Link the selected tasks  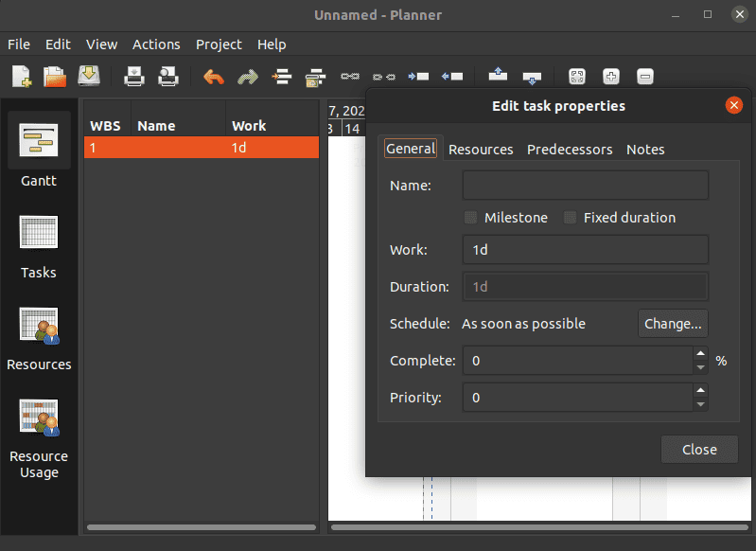click(x=350, y=77)
